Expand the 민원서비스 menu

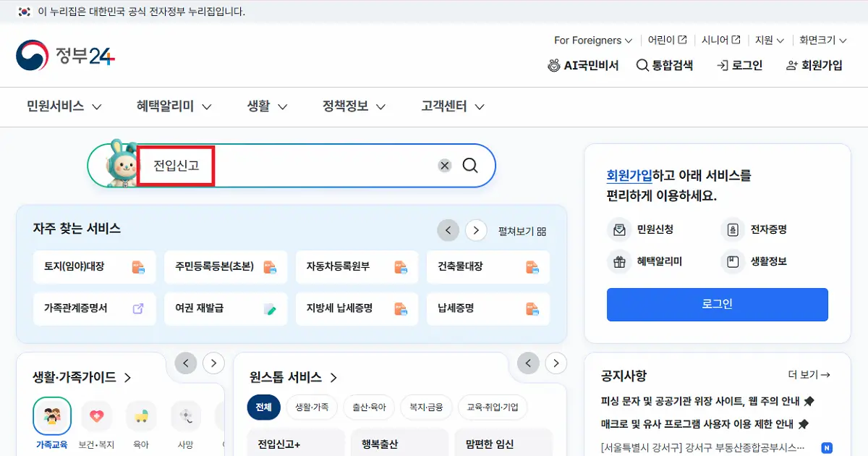(64, 106)
